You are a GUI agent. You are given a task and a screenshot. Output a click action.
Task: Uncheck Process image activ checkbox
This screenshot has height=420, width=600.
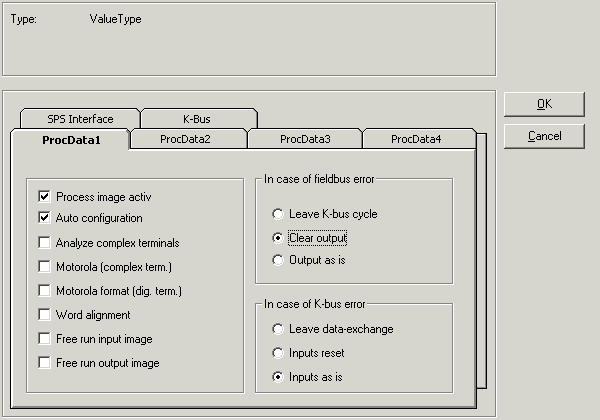(x=44, y=197)
